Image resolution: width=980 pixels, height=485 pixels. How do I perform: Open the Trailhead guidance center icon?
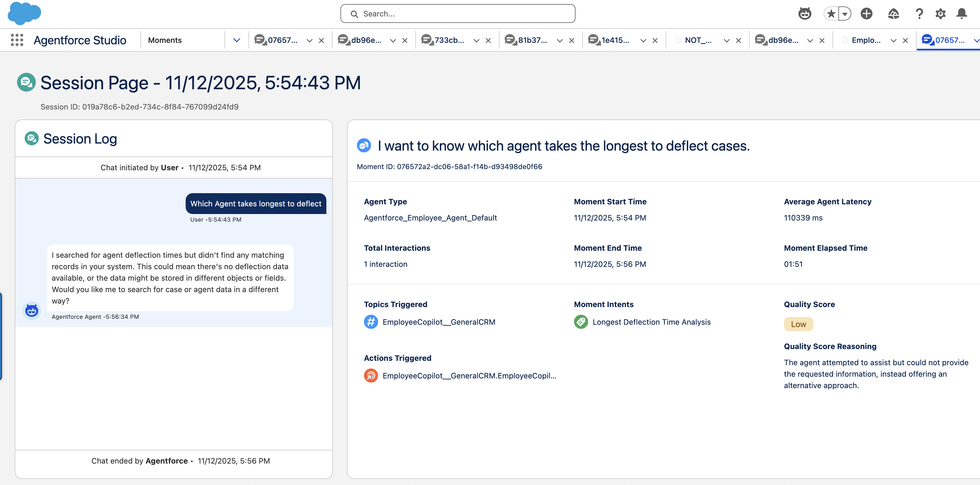(x=893, y=14)
